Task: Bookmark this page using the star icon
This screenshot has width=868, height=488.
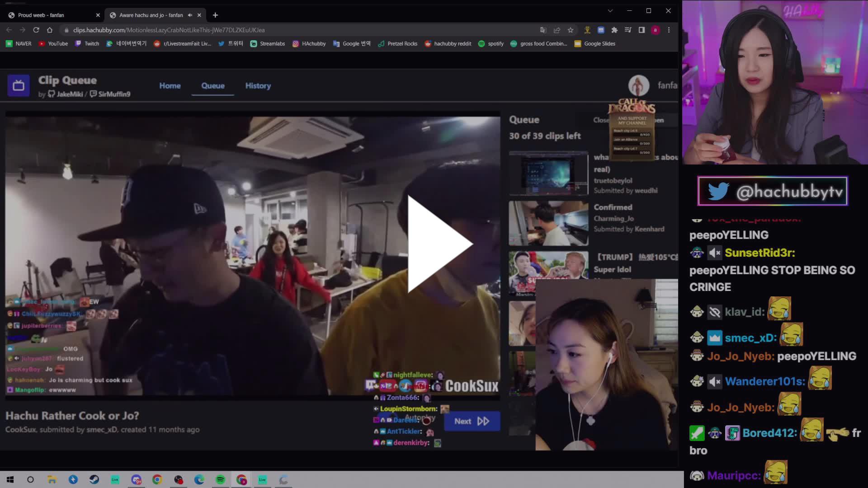Action: tap(571, 30)
